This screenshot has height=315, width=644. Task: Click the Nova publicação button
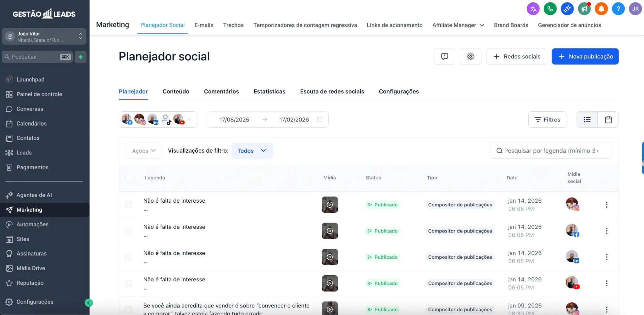[585, 57]
